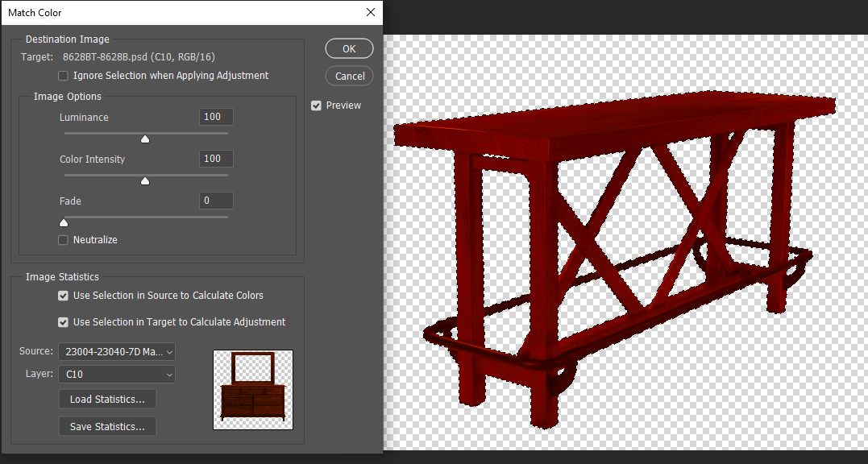Enable the Neutralize checkbox
The width and height of the screenshot is (868, 464).
click(63, 239)
